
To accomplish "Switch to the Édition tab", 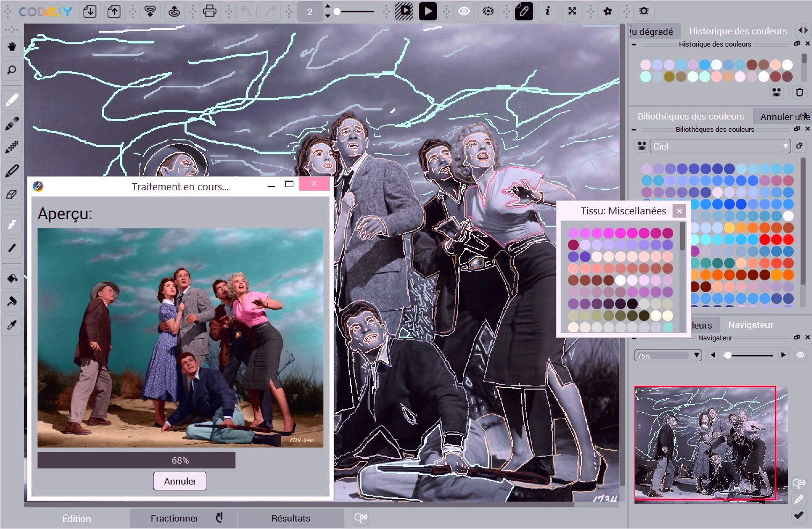I will [76, 518].
